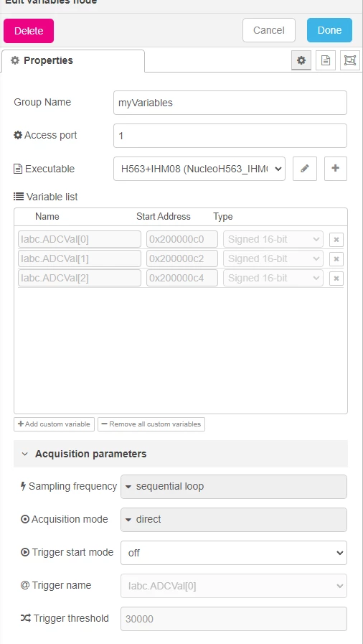Open node description document icon

click(326, 60)
